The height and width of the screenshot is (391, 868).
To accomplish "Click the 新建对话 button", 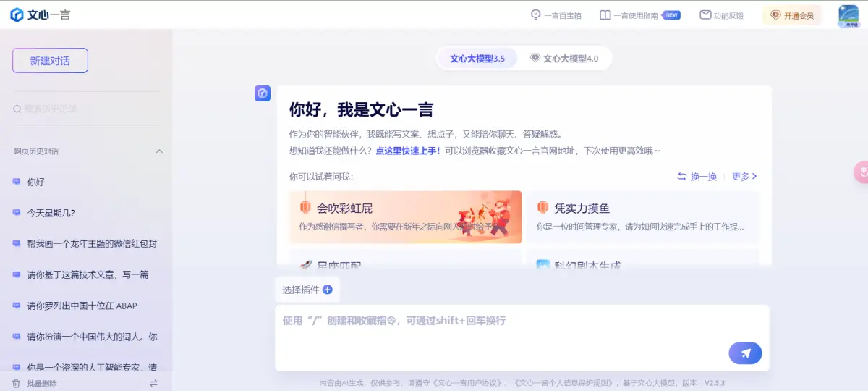I will coord(50,61).
